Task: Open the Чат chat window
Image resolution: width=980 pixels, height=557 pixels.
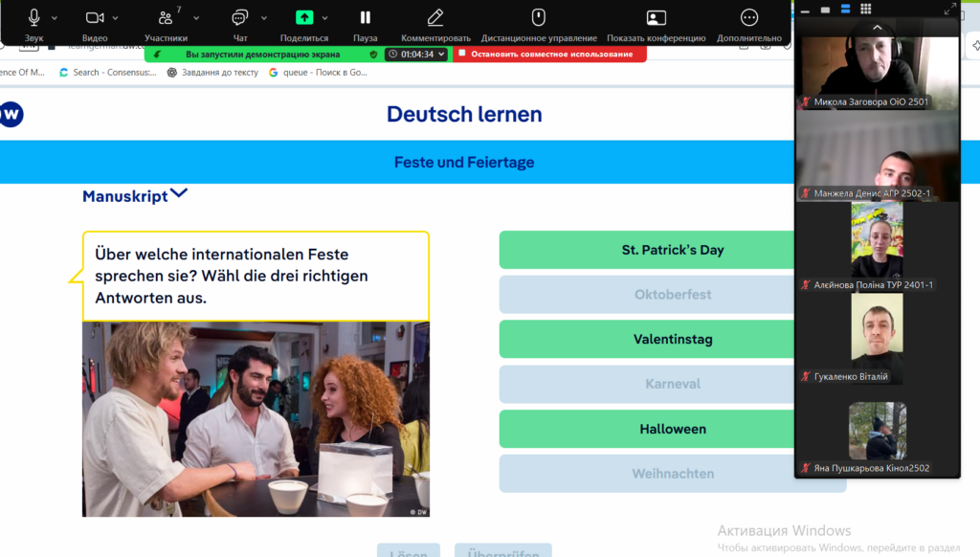Action: 240,17
